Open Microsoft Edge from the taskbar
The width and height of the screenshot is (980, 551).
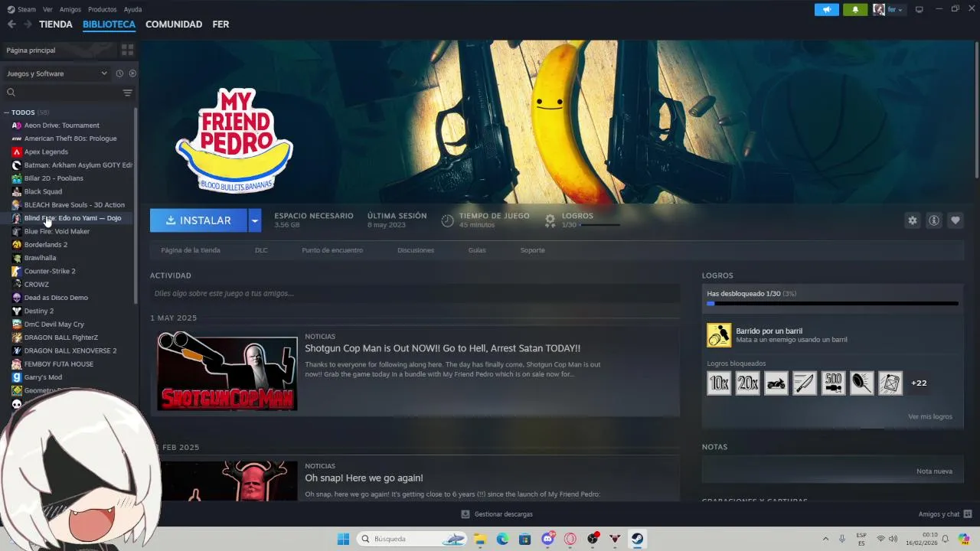click(502, 539)
